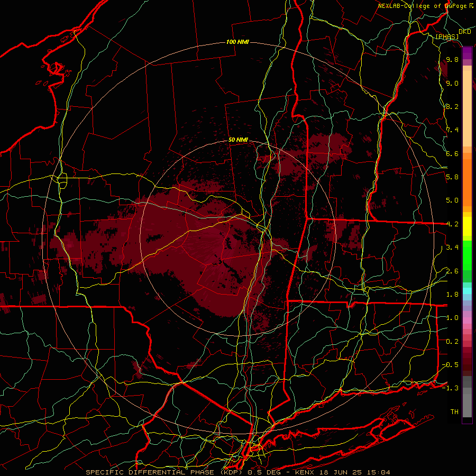
Task: Click the DKD legend title text
Action: pyautogui.click(x=464, y=32)
